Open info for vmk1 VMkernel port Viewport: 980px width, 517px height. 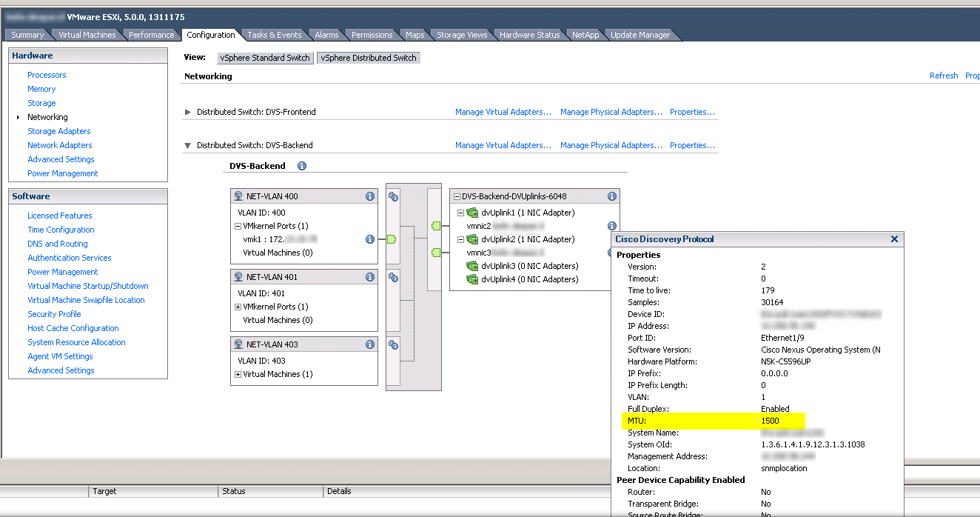coord(369,239)
